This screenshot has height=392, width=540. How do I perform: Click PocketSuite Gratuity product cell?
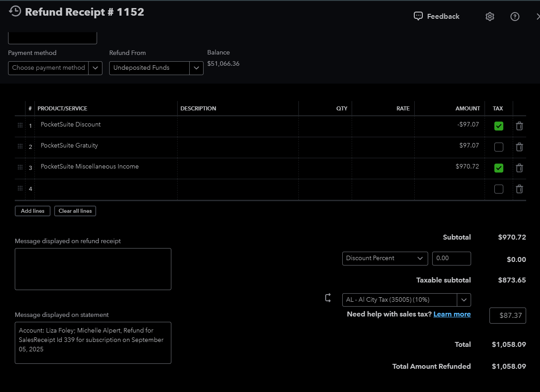click(x=106, y=147)
